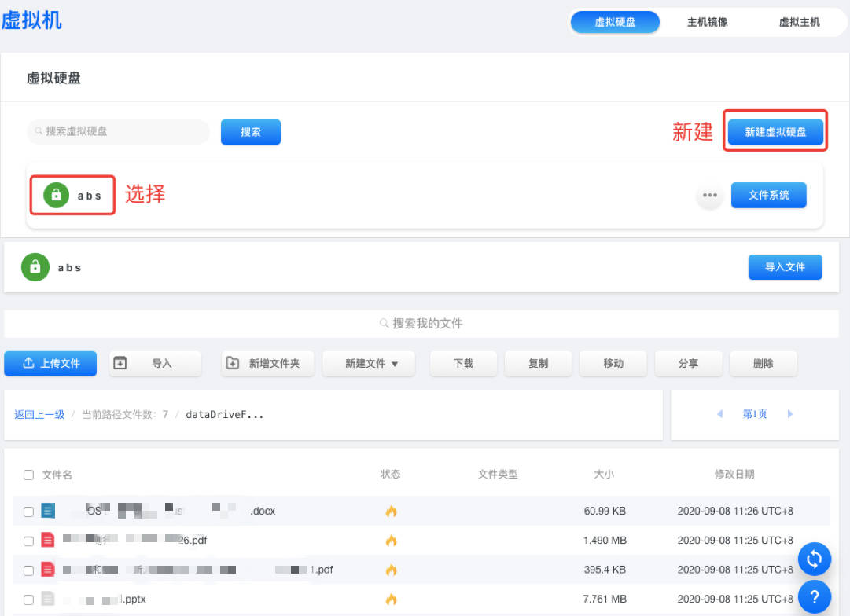Open 文件系统 for the abs disk
Viewport: 850px width, 616px height.
click(x=769, y=195)
